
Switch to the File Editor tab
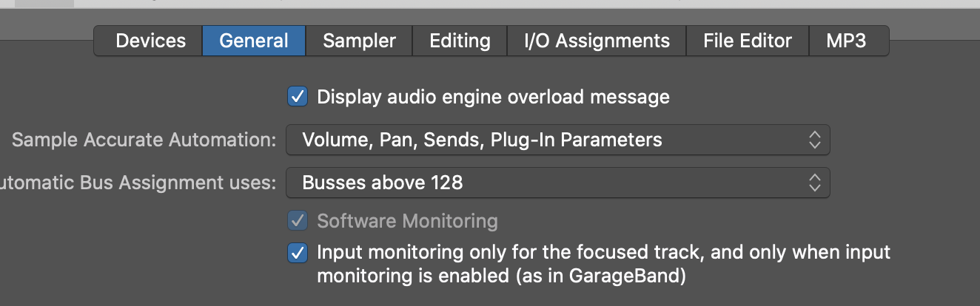[748, 41]
